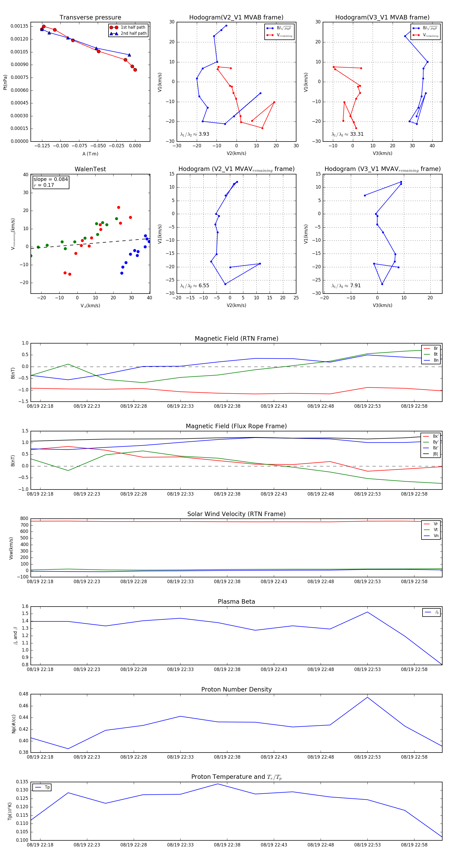Click the "Np(#/cc)" y-axis label
This screenshot has height=868, width=473.
pos(13,724)
